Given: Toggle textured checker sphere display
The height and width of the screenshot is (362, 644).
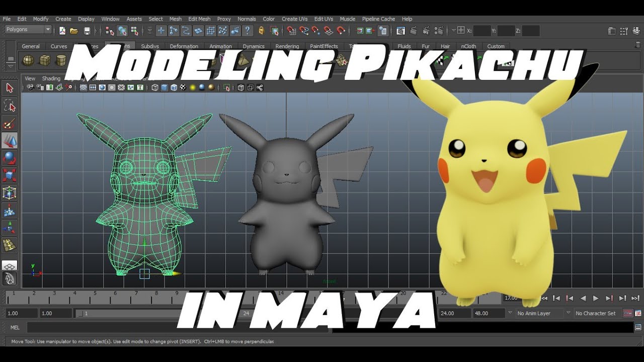Looking at the screenshot, I should (183, 87).
